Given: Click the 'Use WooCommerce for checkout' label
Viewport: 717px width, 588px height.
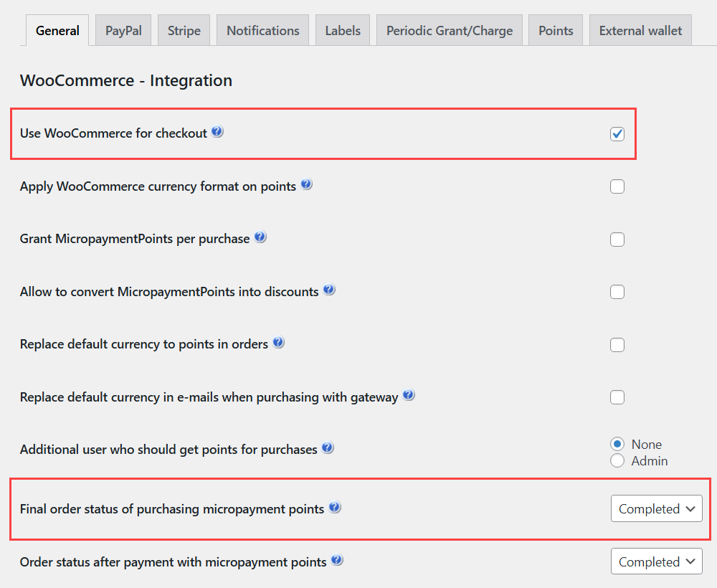Looking at the screenshot, I should point(113,133).
